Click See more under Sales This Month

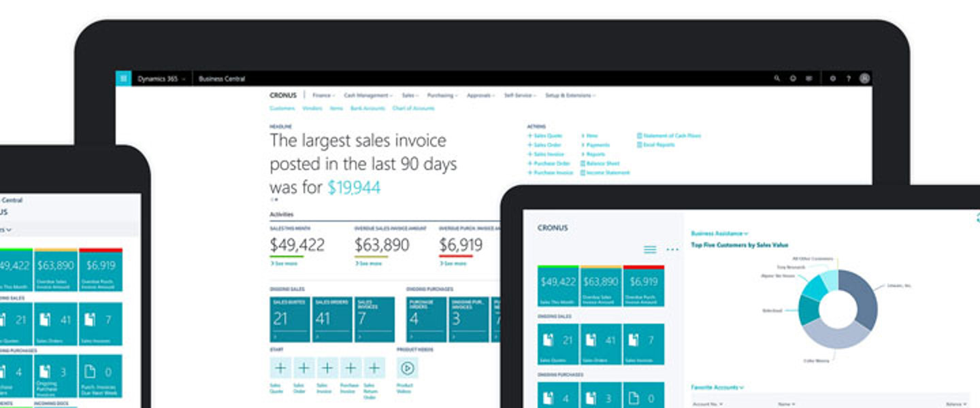pyautogui.click(x=284, y=263)
